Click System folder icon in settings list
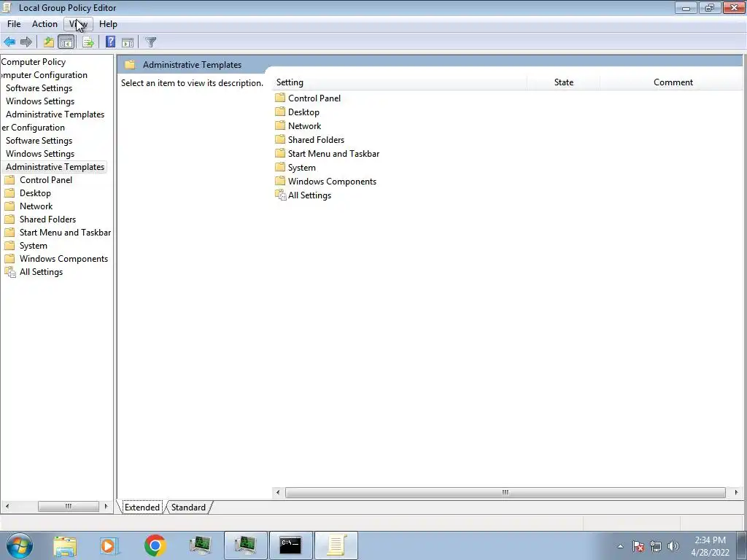The width and height of the screenshot is (747, 560). click(280, 167)
